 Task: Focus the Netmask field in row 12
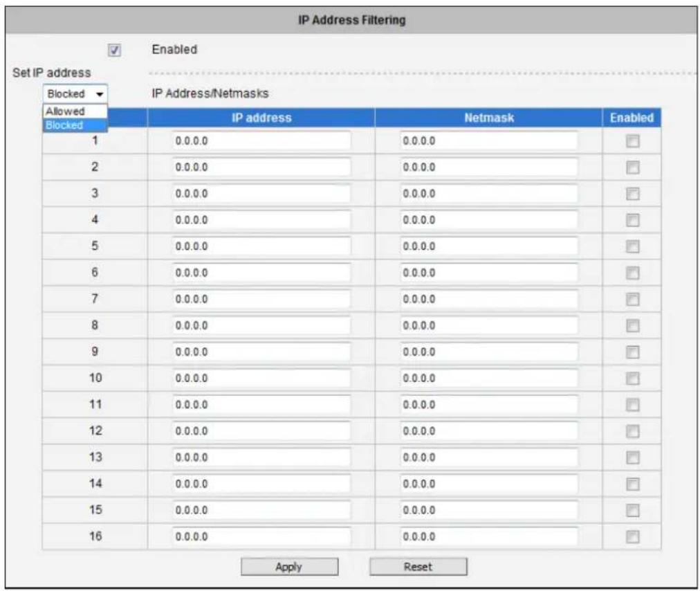(x=489, y=431)
